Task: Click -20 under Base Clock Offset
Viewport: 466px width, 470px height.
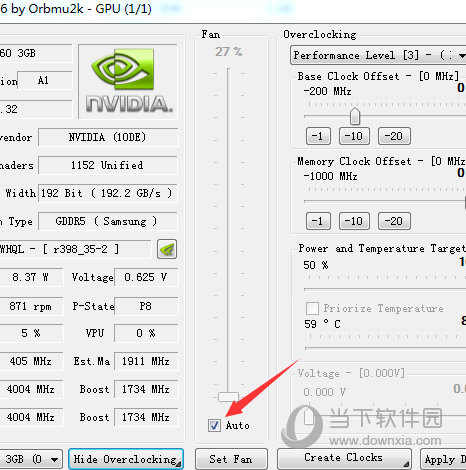Action: coord(394,136)
